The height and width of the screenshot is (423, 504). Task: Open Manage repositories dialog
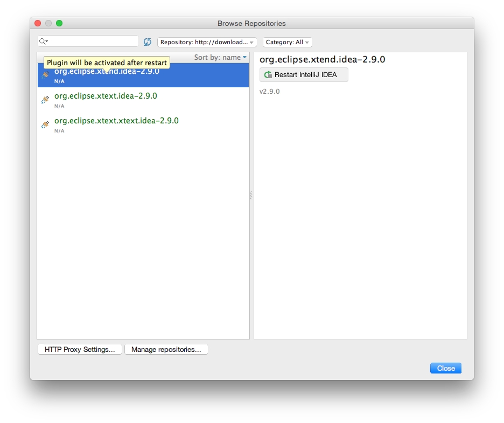166,349
